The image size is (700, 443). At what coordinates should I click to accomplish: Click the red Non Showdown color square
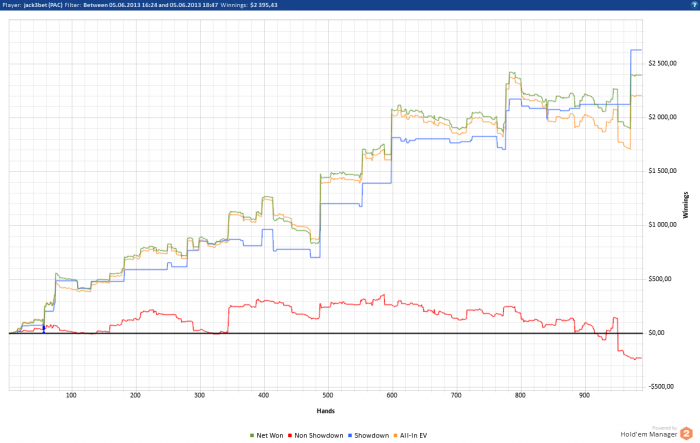[290, 435]
